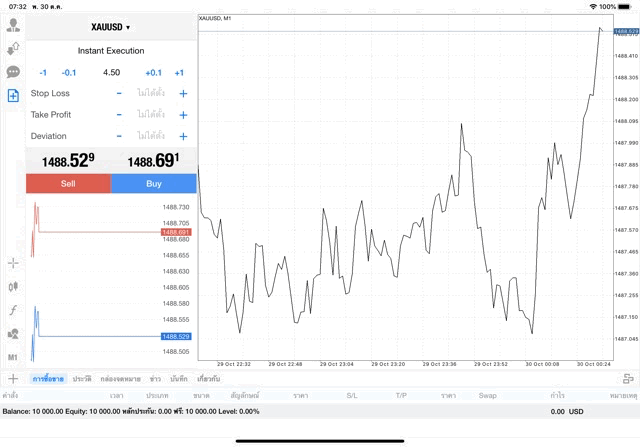Increase the Deviation value
The height and width of the screenshot is (447, 640).
[x=183, y=136]
